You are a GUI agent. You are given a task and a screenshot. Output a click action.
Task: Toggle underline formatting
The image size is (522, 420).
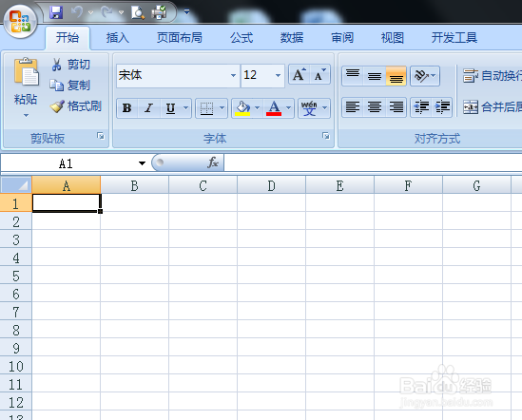point(170,107)
